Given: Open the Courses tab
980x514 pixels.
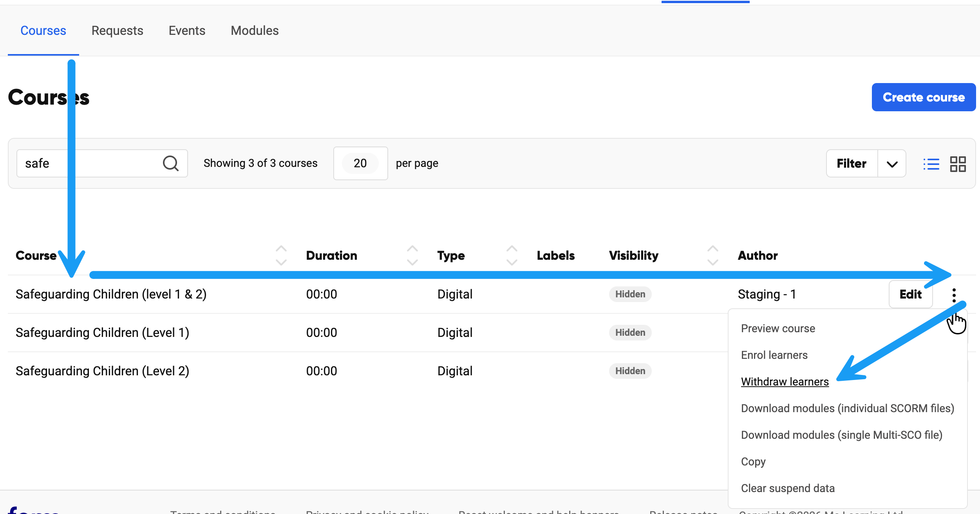Looking at the screenshot, I should (x=43, y=31).
